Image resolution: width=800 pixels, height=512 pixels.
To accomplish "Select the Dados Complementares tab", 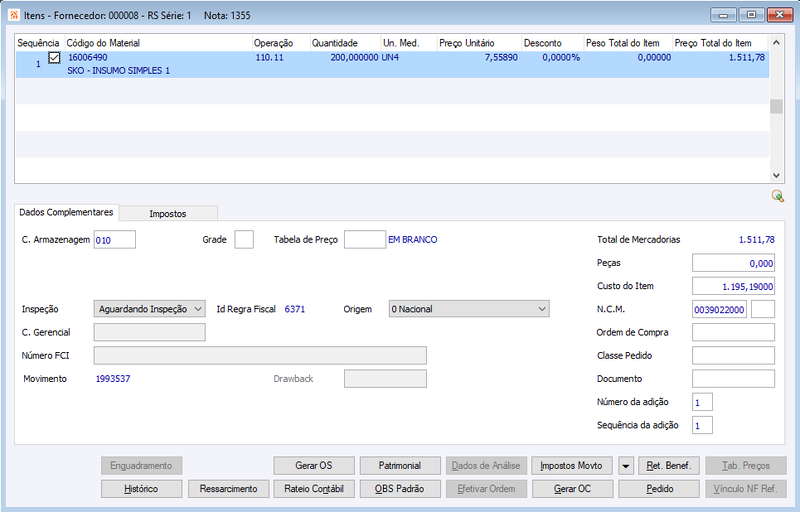I will (66, 212).
